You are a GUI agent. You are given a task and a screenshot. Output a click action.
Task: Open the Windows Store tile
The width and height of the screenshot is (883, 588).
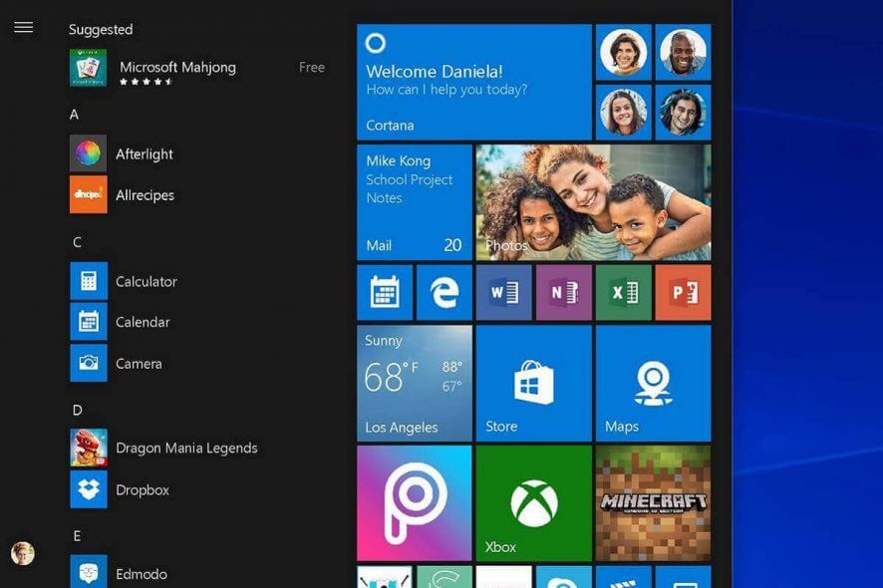tap(533, 383)
